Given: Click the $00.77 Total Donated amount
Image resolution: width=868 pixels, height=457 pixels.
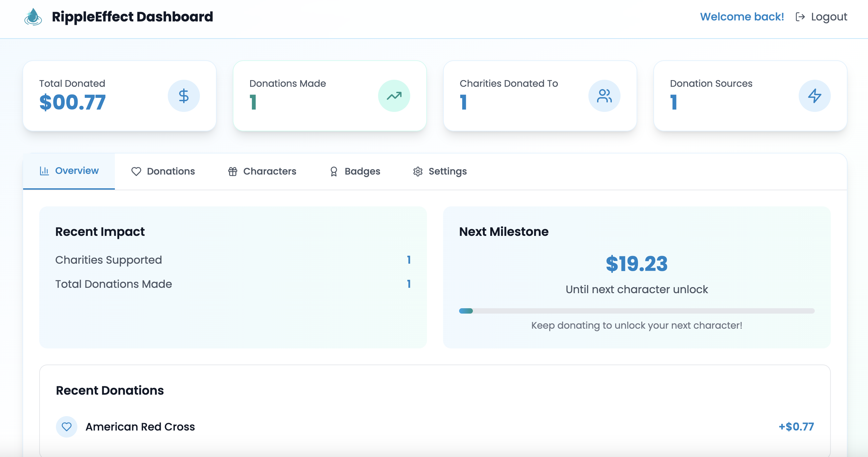Looking at the screenshot, I should (72, 103).
